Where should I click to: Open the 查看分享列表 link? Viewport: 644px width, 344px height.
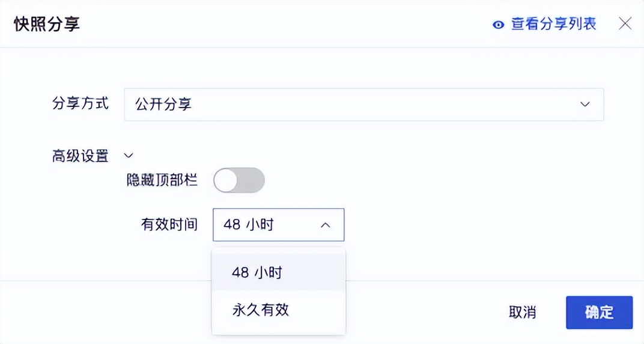554,24
